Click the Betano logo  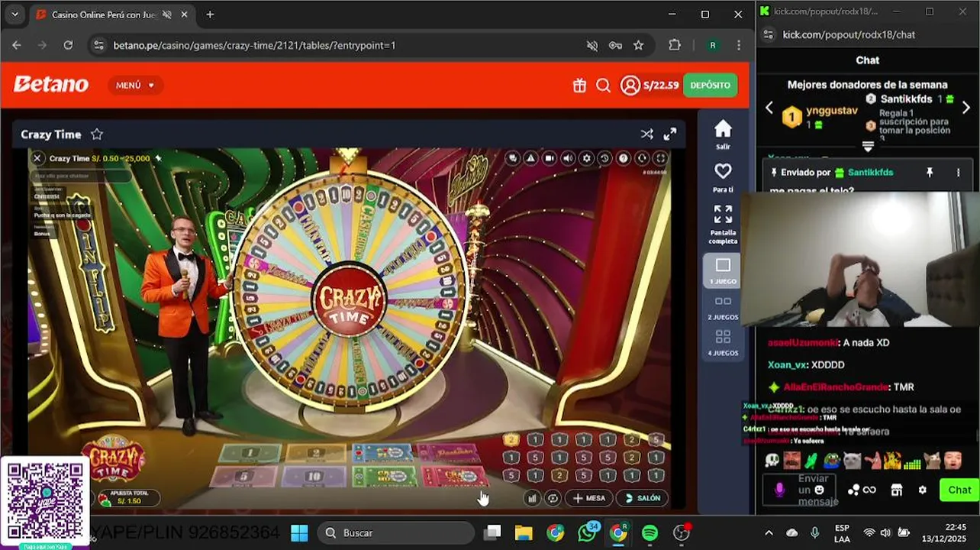pyautogui.click(x=50, y=85)
